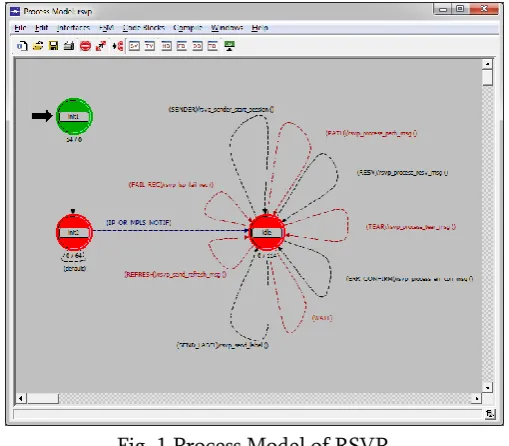Open the FSM menu
The height and width of the screenshot is (446, 509).
pyautogui.click(x=106, y=28)
